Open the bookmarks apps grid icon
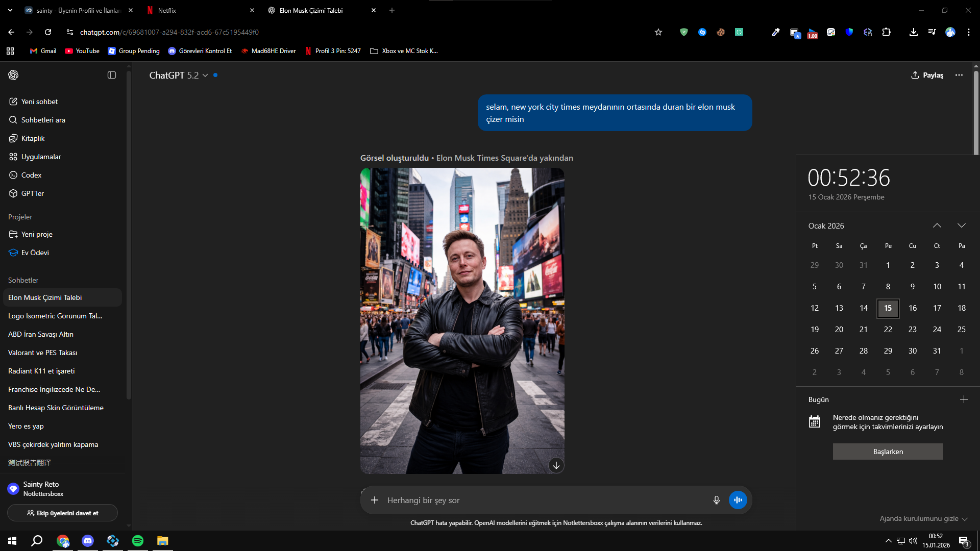 point(10,51)
